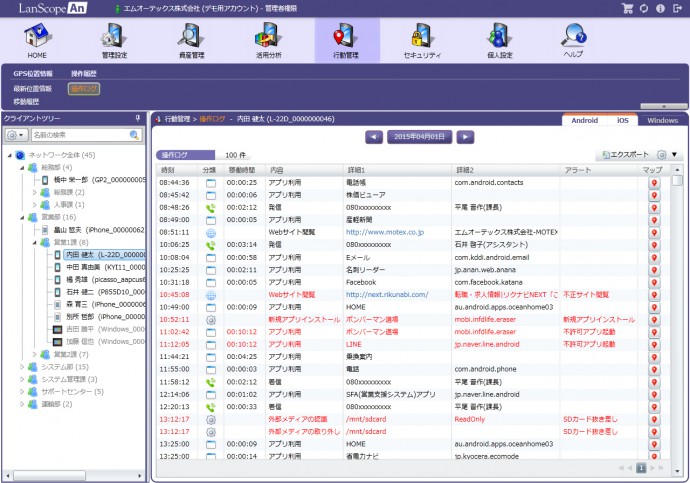The width and height of the screenshot is (690, 483).
Task: Open 資産管理 asset management icon
Action: pyautogui.click(x=191, y=40)
